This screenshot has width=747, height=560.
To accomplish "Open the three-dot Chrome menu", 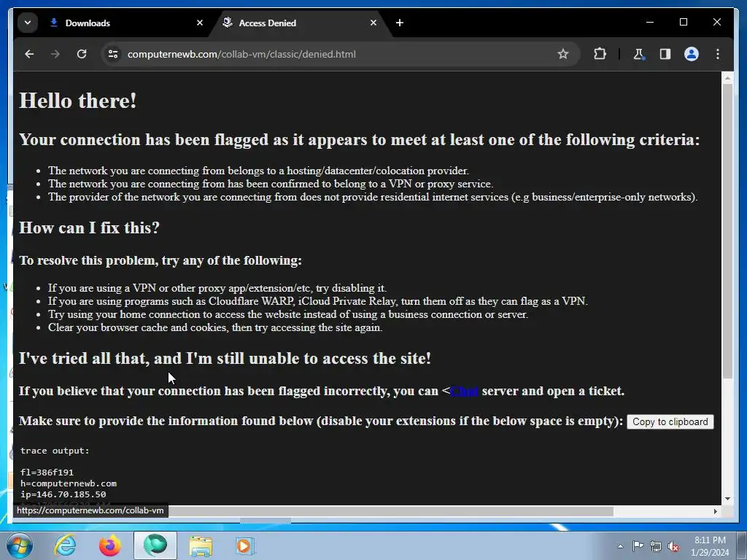I will tap(718, 54).
